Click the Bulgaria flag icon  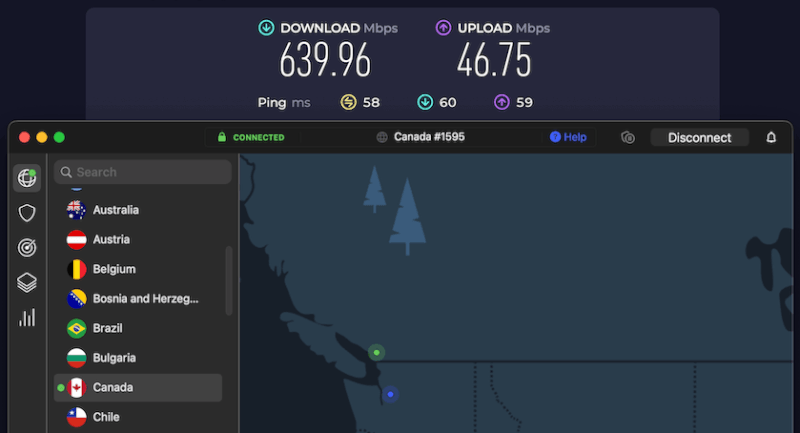77,358
